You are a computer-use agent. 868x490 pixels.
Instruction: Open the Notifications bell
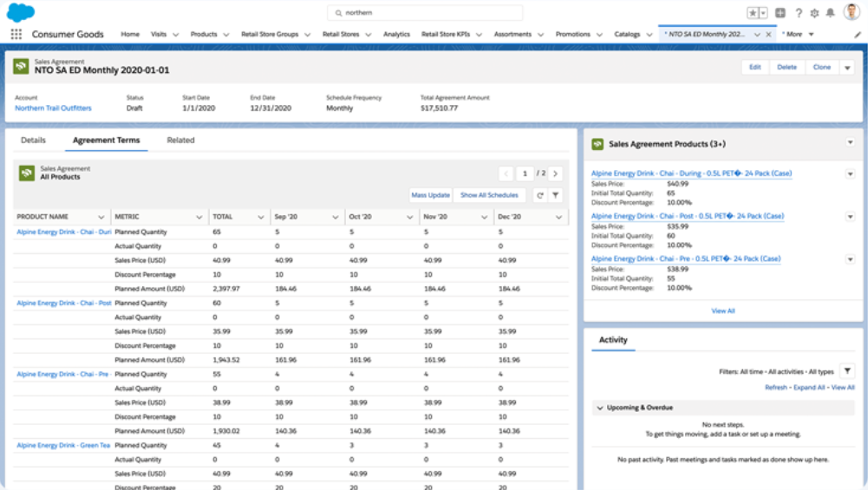831,13
